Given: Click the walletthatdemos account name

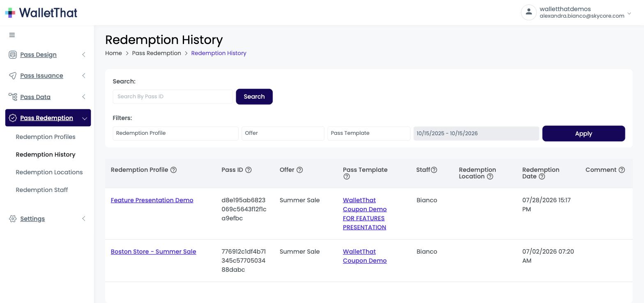Looking at the screenshot, I should point(565,9).
